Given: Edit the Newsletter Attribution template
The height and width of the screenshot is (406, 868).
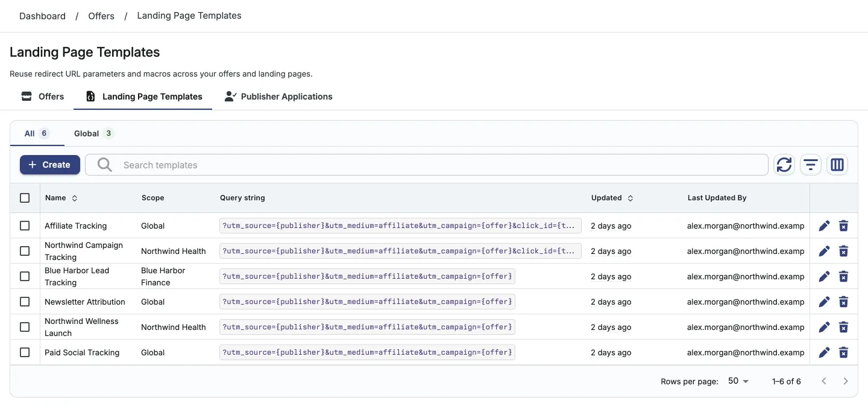Looking at the screenshot, I should pos(824,302).
